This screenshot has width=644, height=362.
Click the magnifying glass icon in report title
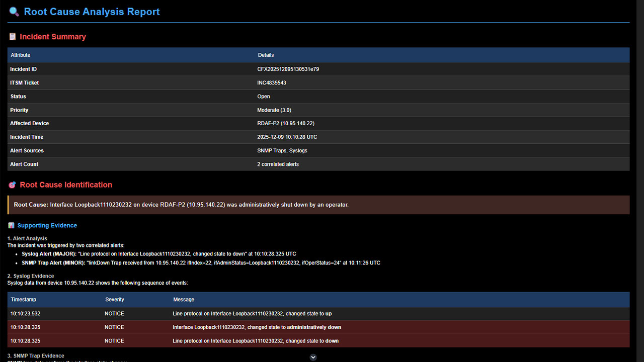[x=14, y=12]
